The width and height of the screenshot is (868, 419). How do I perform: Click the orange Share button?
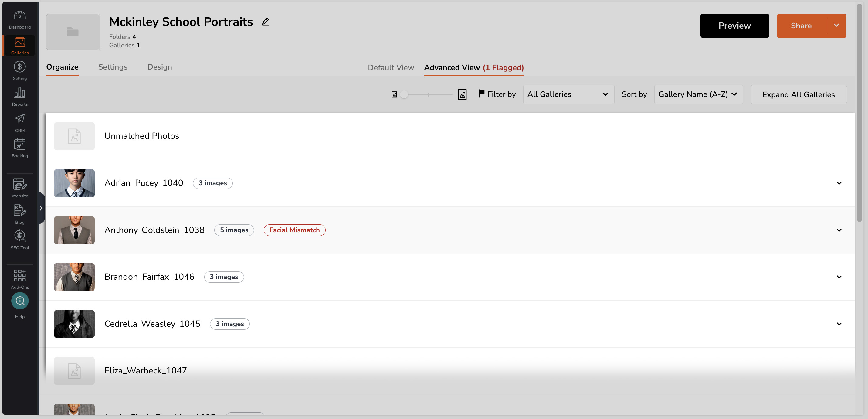pos(801,26)
